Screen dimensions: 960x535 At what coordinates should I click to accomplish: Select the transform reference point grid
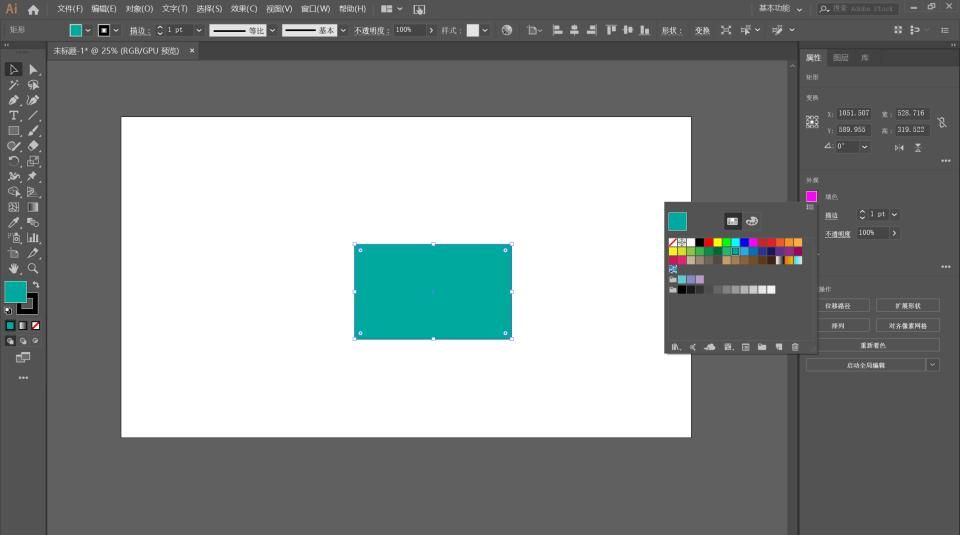coord(812,122)
